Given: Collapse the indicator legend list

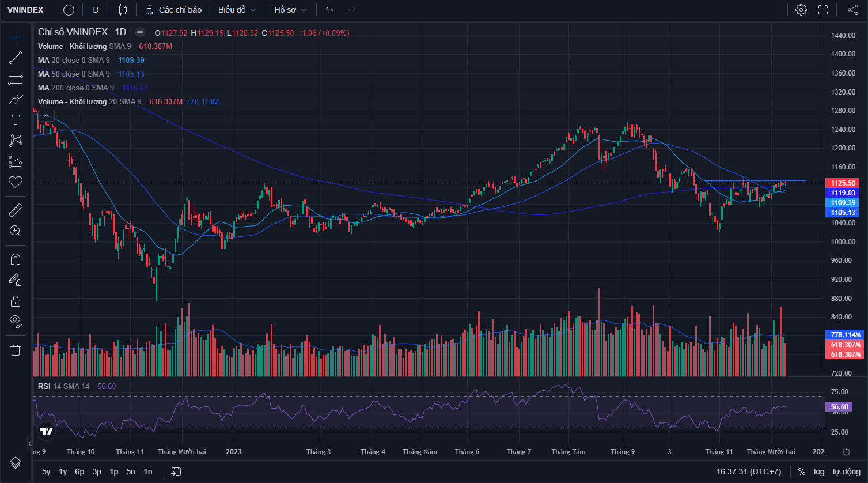Looking at the screenshot, I should tap(46, 116).
